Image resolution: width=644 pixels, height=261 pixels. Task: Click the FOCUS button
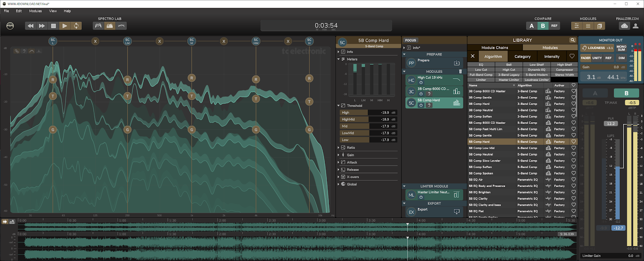(411, 40)
